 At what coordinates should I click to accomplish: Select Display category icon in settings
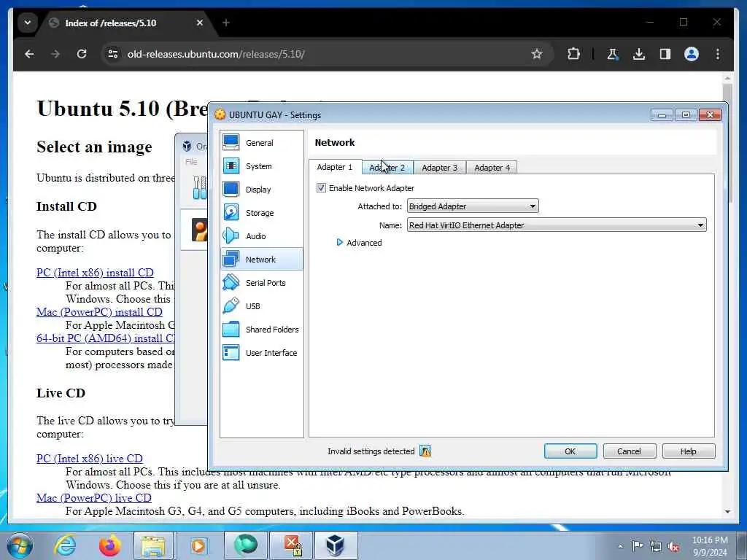pyautogui.click(x=231, y=189)
